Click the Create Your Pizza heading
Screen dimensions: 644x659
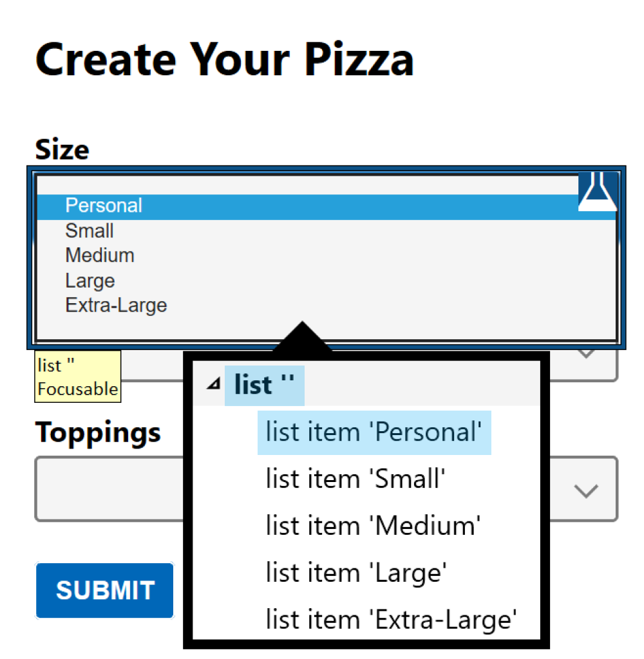click(224, 59)
